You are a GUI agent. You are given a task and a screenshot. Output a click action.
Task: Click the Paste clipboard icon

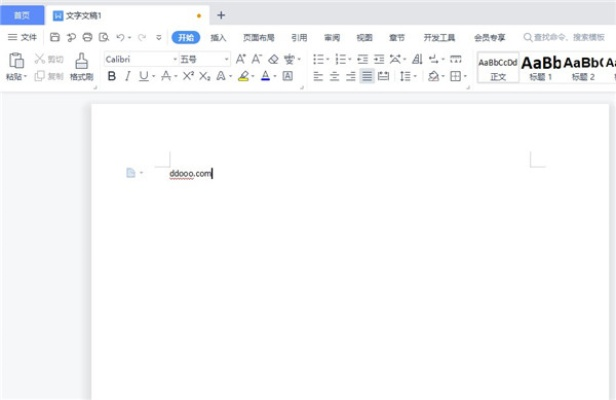click(16, 61)
